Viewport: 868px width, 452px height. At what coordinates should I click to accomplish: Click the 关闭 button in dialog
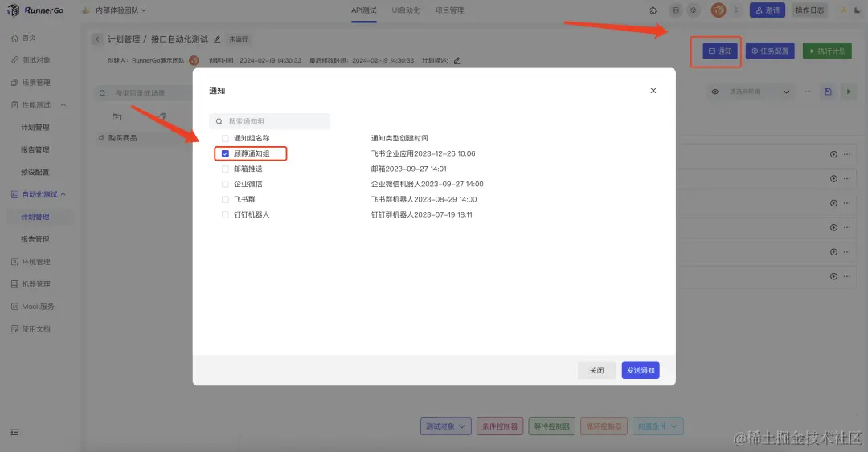pyautogui.click(x=596, y=371)
